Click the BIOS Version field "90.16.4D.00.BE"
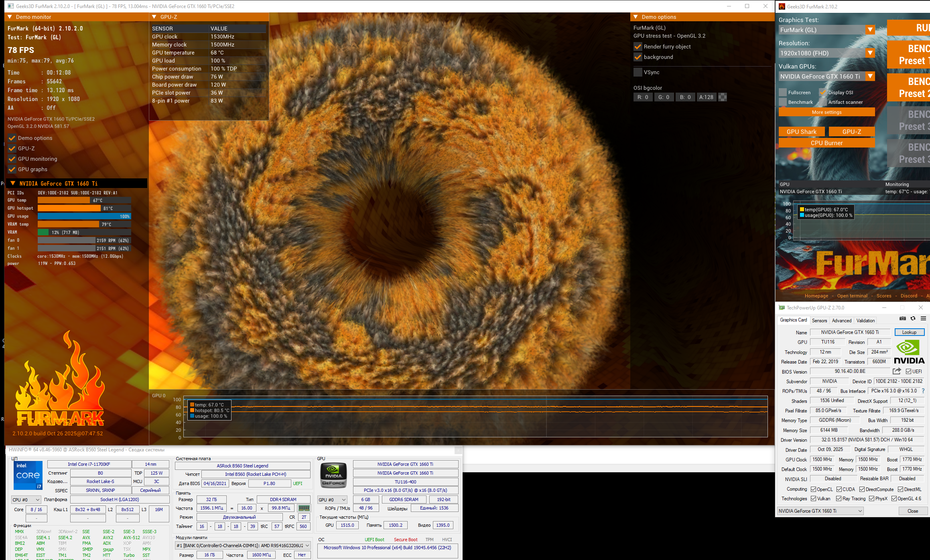The image size is (930, 560). click(x=850, y=372)
